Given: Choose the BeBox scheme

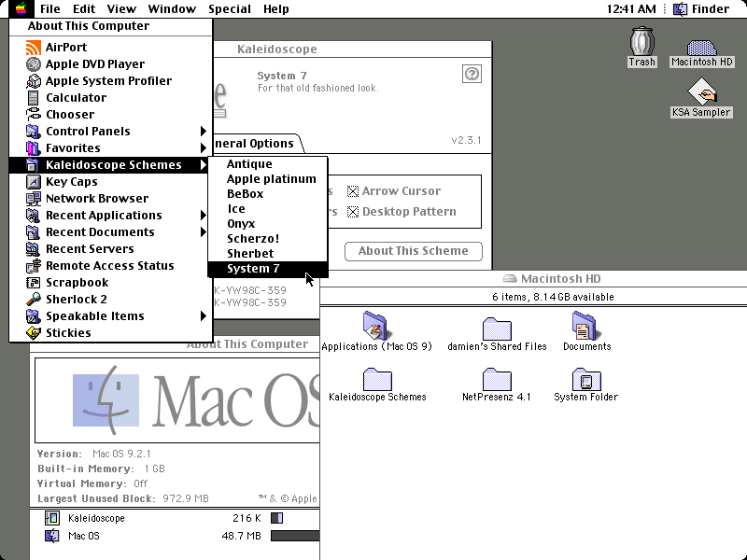Looking at the screenshot, I should 268,194.
